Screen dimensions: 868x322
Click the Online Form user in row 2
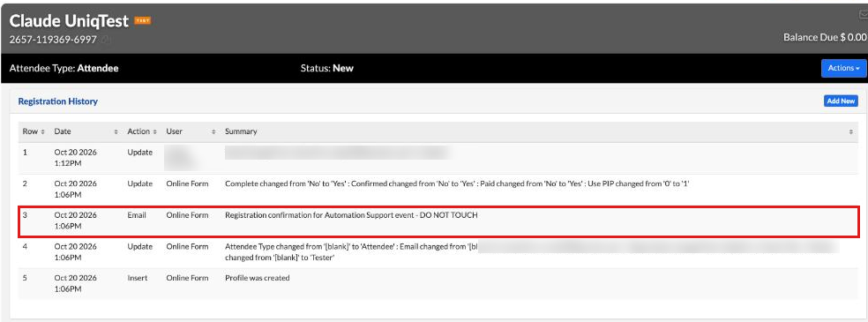(187, 183)
